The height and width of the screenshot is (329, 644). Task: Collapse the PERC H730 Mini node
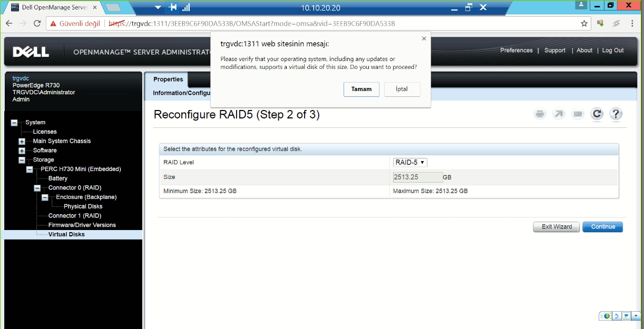point(30,170)
